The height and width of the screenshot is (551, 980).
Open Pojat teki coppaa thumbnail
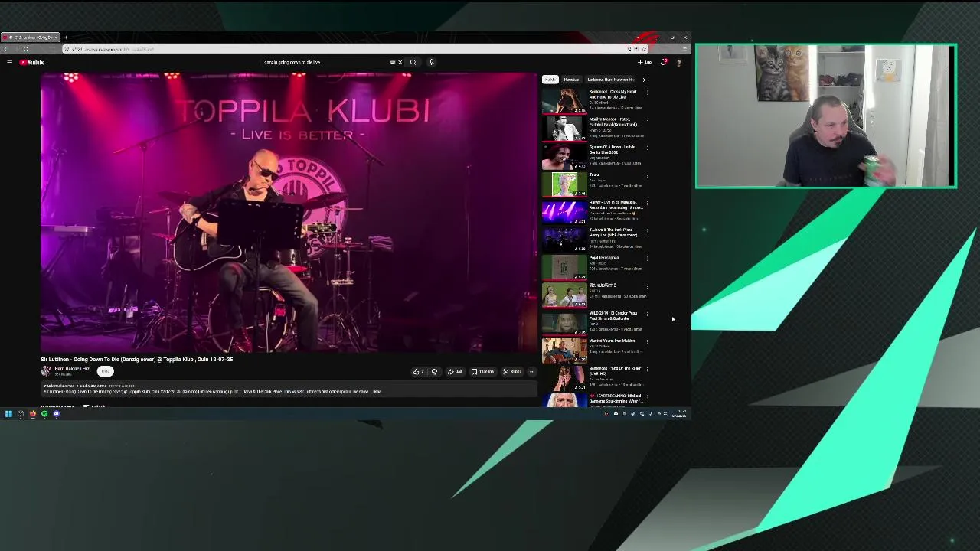click(x=564, y=267)
